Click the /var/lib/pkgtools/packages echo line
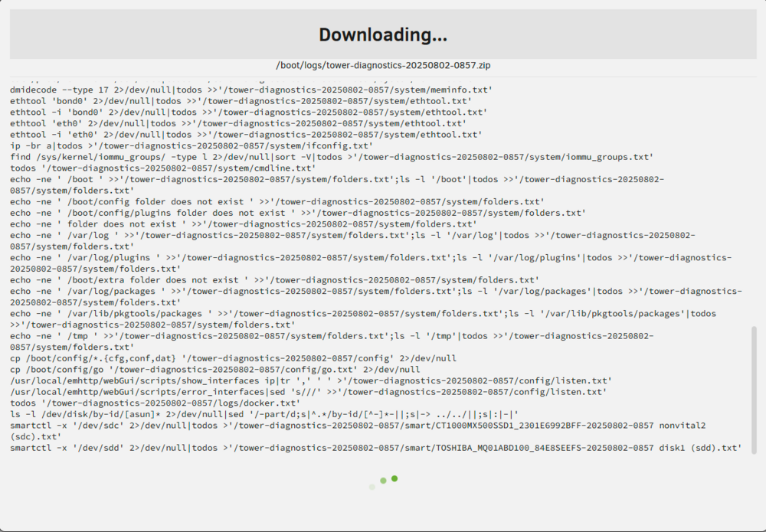The width and height of the screenshot is (766, 532). tap(363, 319)
